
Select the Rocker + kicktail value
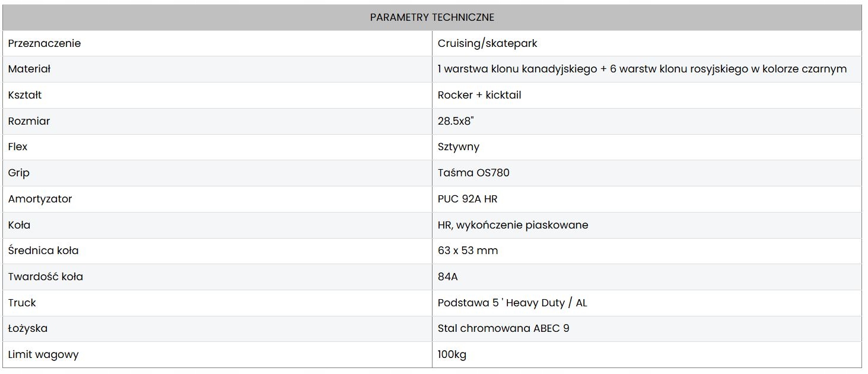(479, 95)
